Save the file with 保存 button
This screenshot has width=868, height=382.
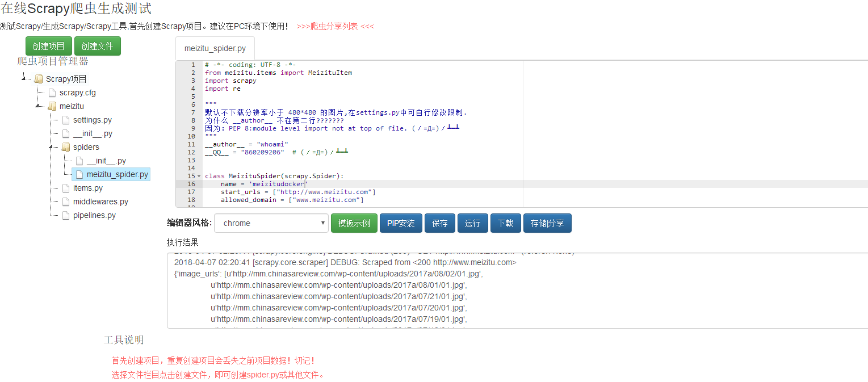click(440, 223)
